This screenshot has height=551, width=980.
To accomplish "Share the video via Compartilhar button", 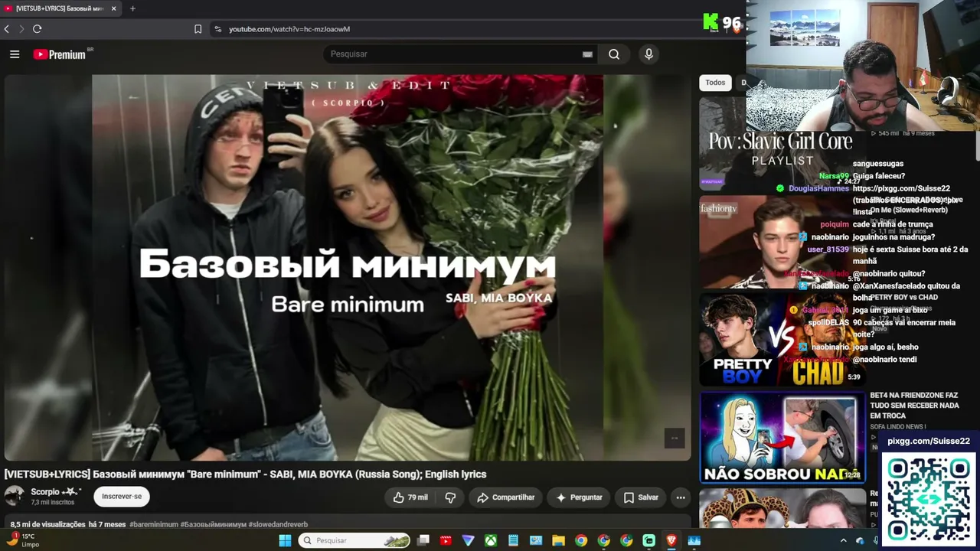I will tap(505, 497).
